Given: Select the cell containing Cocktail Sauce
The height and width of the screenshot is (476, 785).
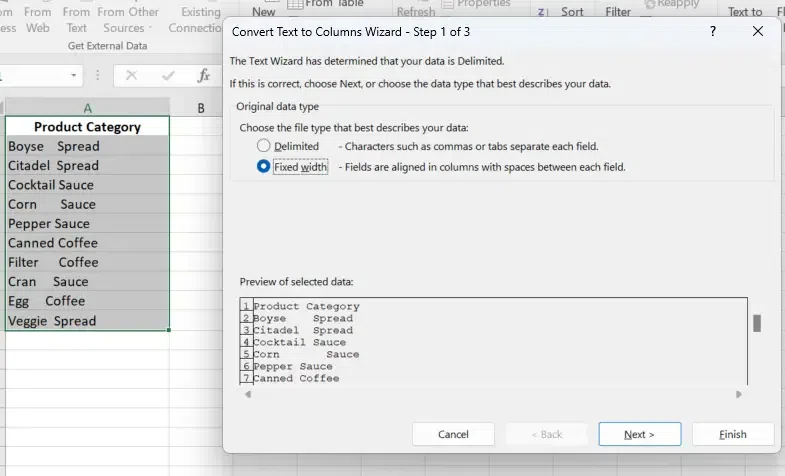Looking at the screenshot, I should pos(88,185).
